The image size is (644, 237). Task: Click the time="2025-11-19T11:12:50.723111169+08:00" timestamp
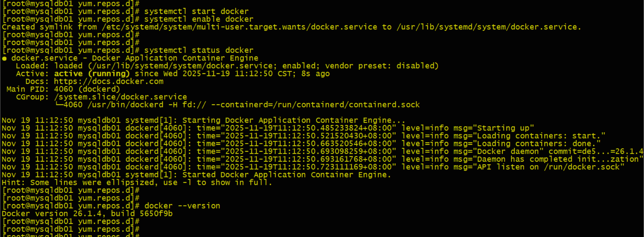click(296, 167)
